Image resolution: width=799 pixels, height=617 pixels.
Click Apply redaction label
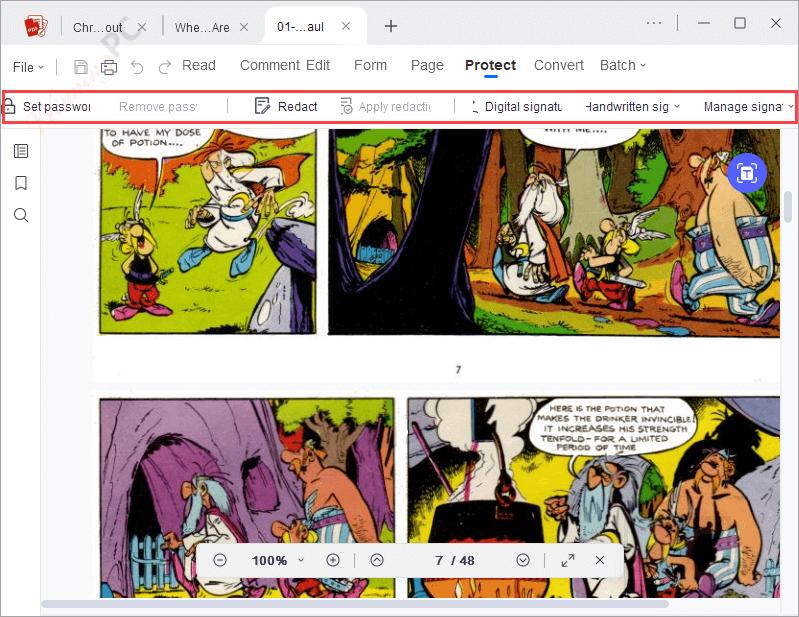coord(394,106)
